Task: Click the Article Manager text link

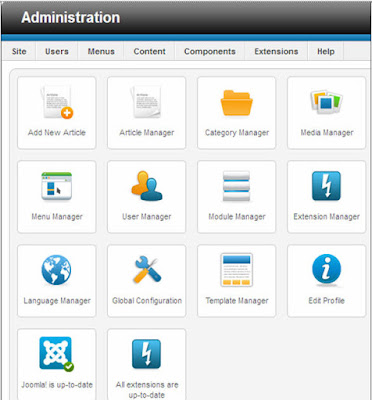Action: pos(147,133)
